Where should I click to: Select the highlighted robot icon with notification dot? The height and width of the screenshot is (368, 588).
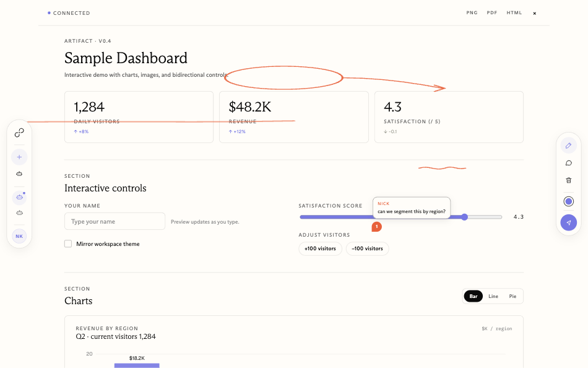(x=19, y=197)
